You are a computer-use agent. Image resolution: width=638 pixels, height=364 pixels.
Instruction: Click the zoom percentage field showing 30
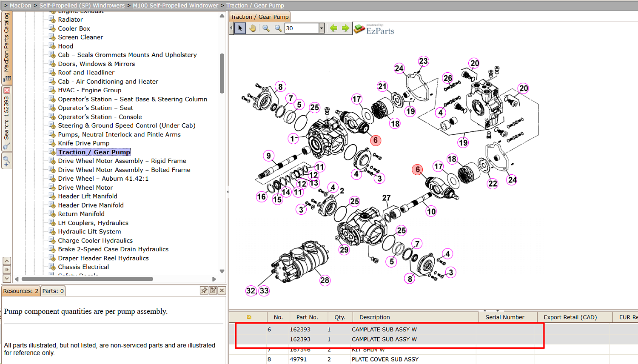pyautogui.click(x=302, y=28)
